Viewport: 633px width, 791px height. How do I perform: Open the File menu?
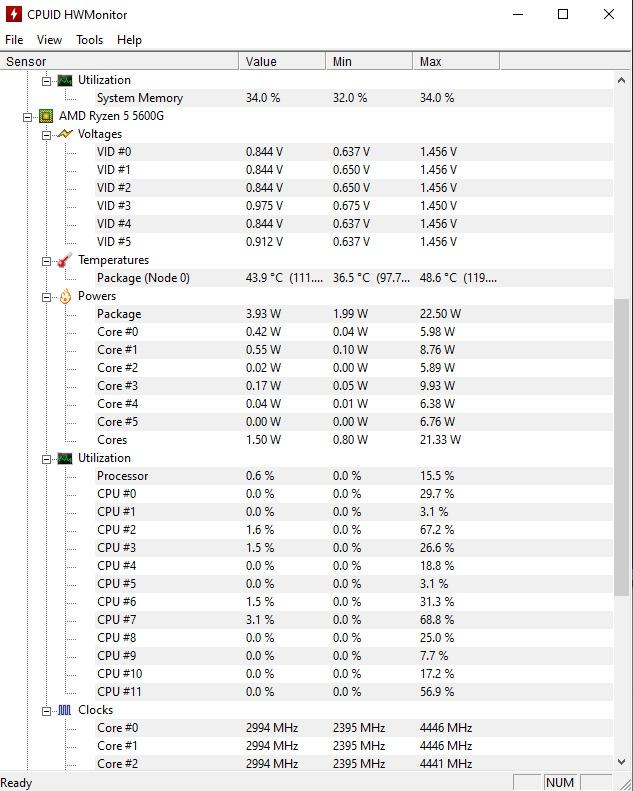point(14,40)
